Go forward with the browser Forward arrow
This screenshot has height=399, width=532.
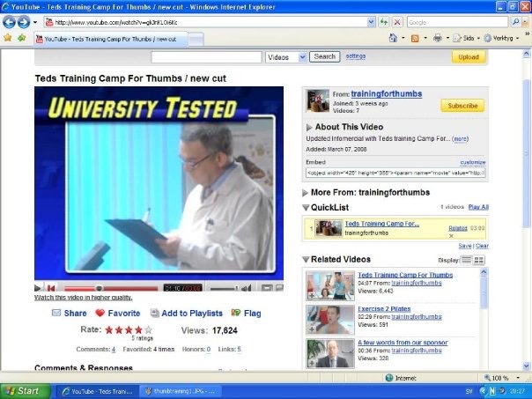(x=24, y=22)
